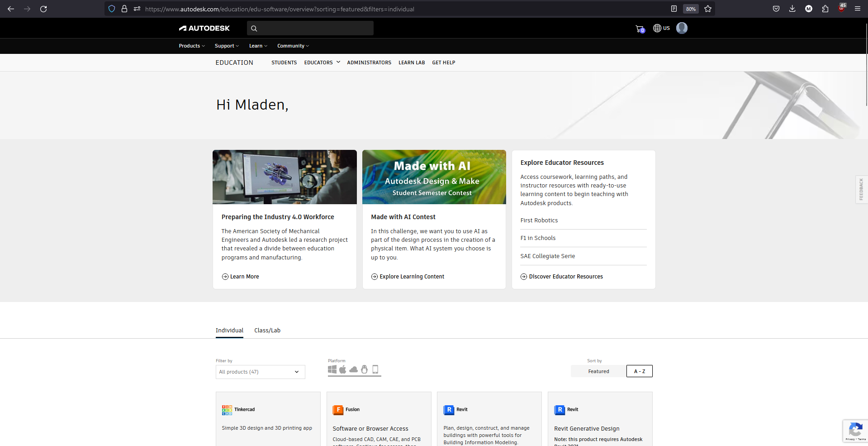868x446 pixels.
Task: Click inside the search input field
Action: [310, 28]
